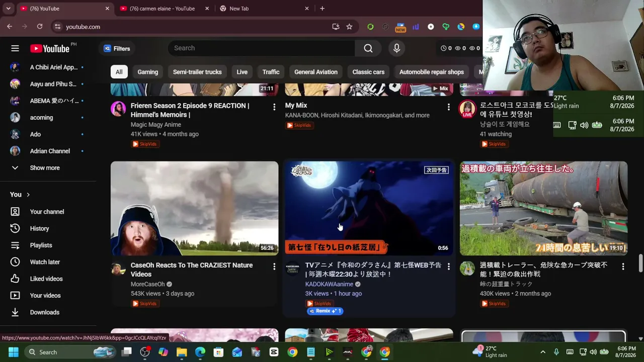Click the YouTube search input field

(x=262, y=48)
